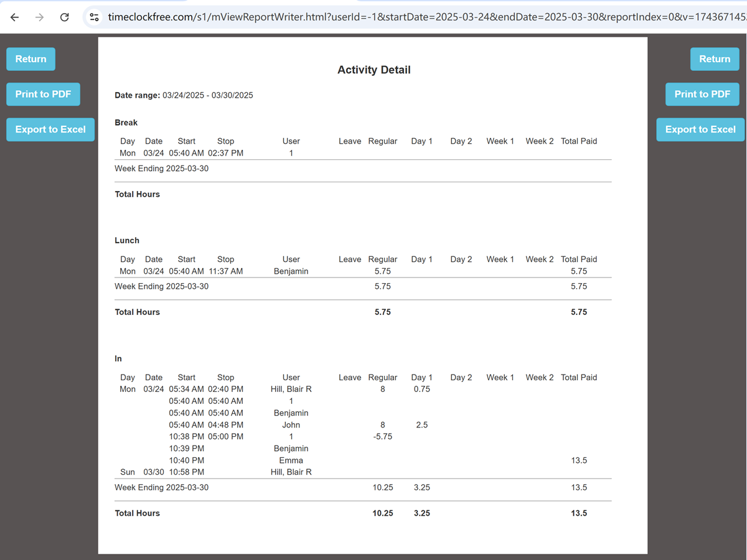Open site information icon in the address bar

point(95,17)
